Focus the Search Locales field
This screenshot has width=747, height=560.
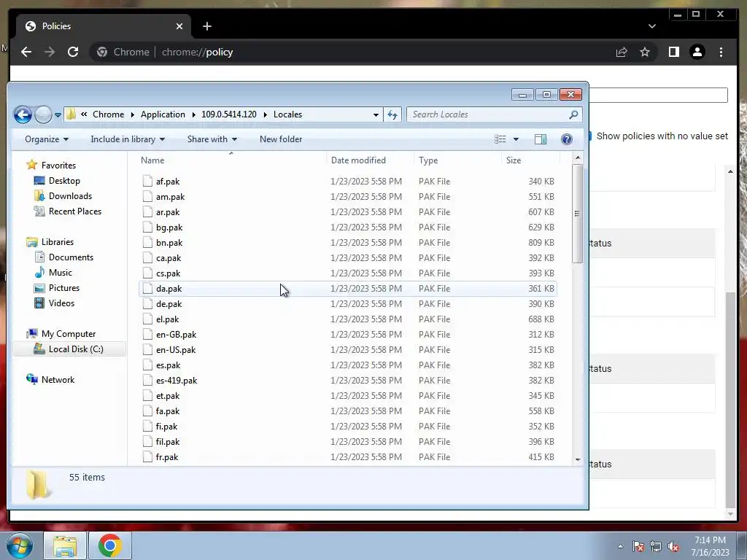click(494, 114)
